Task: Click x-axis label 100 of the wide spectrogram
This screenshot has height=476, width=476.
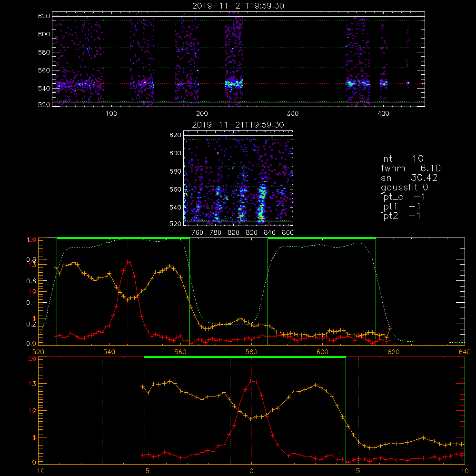Action: (x=111, y=114)
